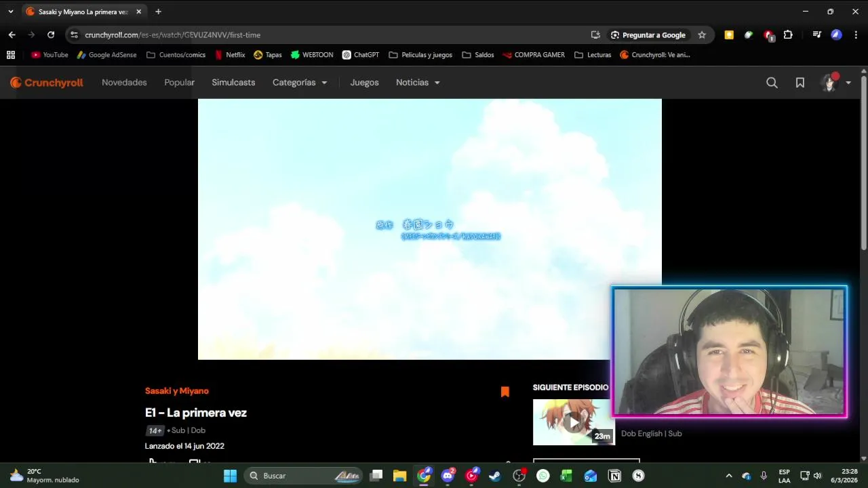View site information icon in address bar
Viewport: 868px width, 488px height.
pyautogui.click(x=74, y=35)
